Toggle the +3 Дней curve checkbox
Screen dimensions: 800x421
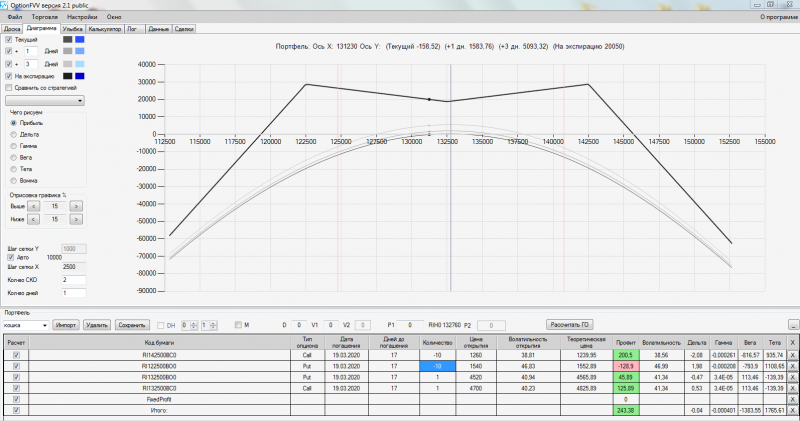[x=9, y=64]
